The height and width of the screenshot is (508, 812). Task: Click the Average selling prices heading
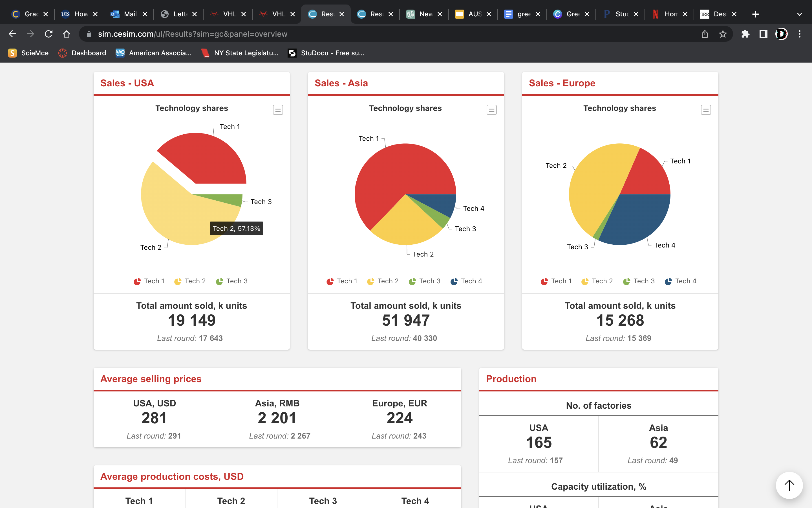click(151, 379)
